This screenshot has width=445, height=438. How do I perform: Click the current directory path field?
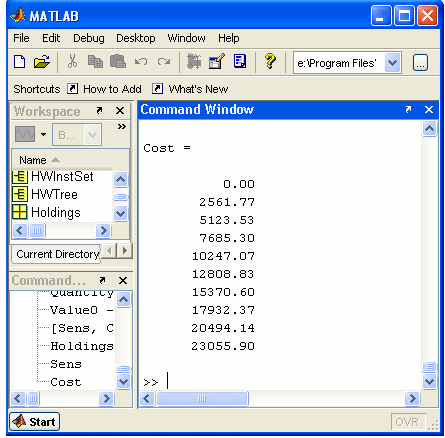pyautogui.click(x=339, y=63)
